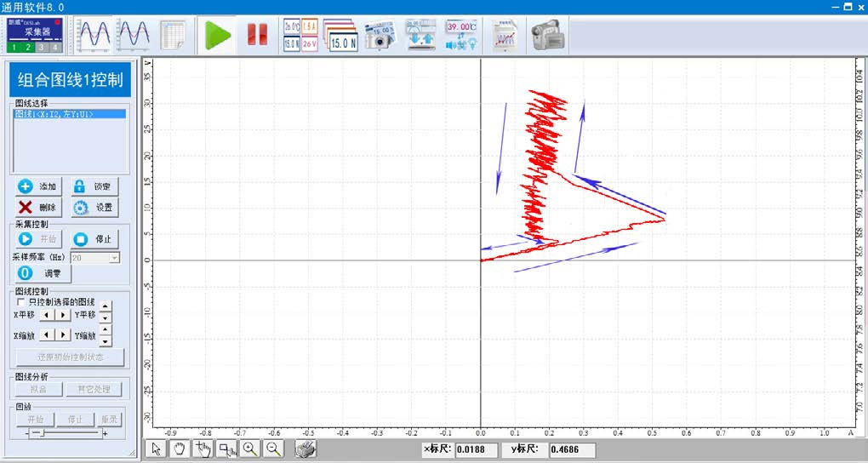868x463 pixels.
Task: Click the zoom in magnifier tool
Action: pos(250,449)
